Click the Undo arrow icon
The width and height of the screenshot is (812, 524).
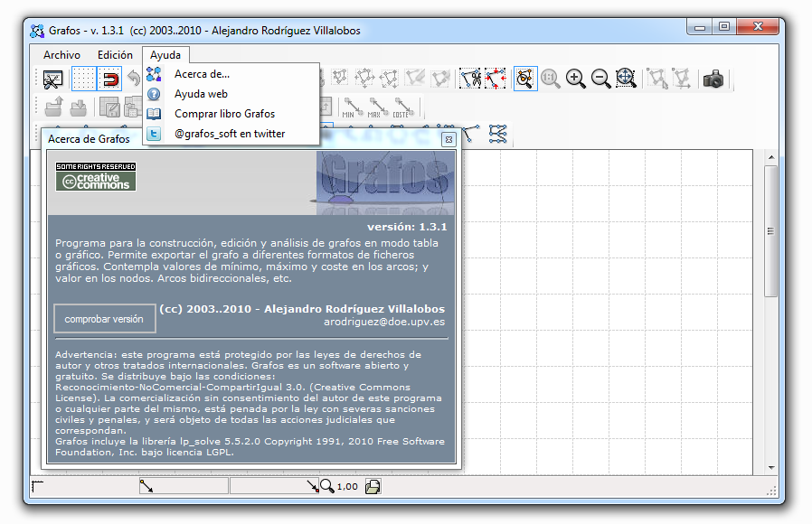point(136,77)
